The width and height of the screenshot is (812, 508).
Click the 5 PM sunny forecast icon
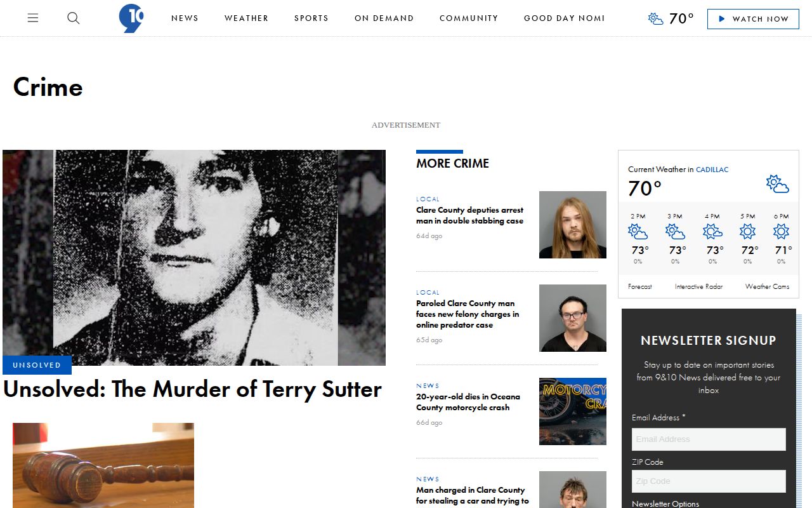(748, 231)
